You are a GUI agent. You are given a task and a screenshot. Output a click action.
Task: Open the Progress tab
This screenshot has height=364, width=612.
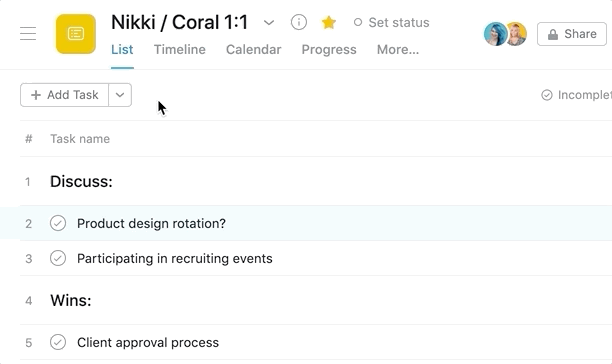329,50
